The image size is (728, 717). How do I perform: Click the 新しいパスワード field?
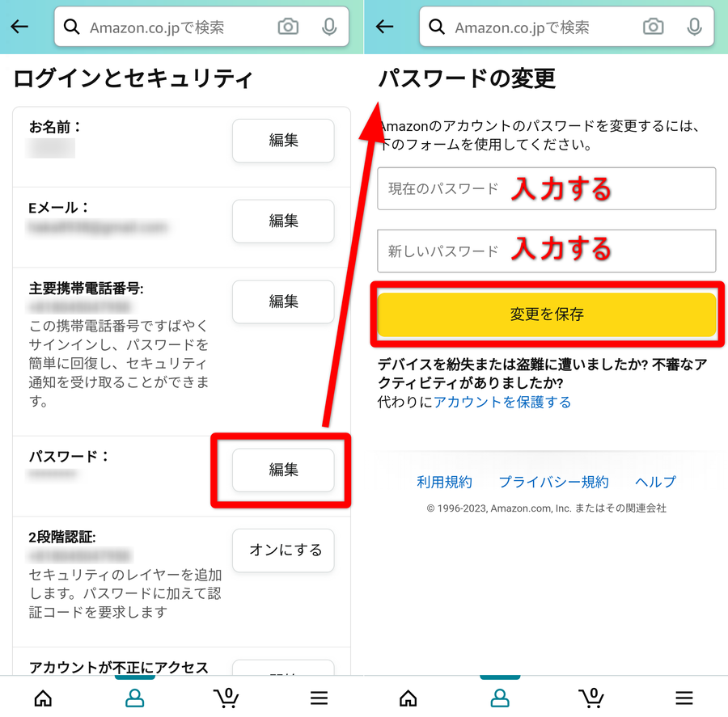(x=547, y=251)
